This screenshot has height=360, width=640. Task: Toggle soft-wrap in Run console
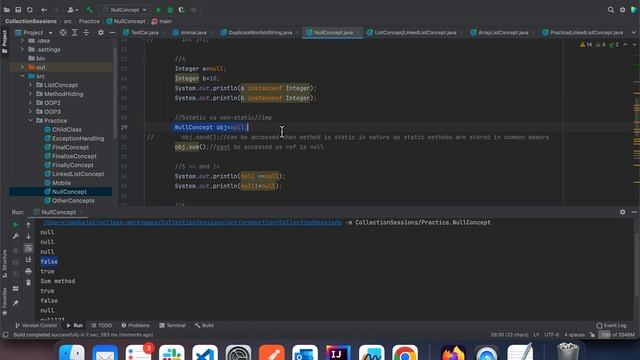tap(28, 248)
